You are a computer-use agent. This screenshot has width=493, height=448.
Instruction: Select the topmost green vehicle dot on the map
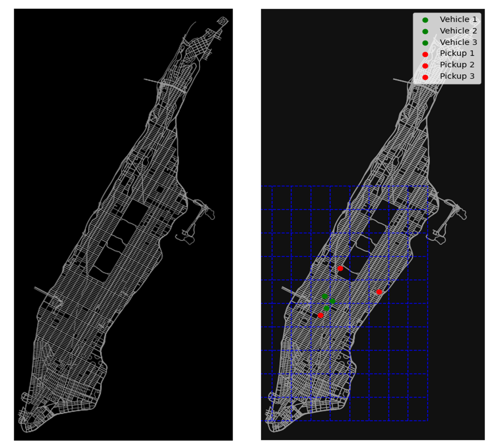coord(324,296)
